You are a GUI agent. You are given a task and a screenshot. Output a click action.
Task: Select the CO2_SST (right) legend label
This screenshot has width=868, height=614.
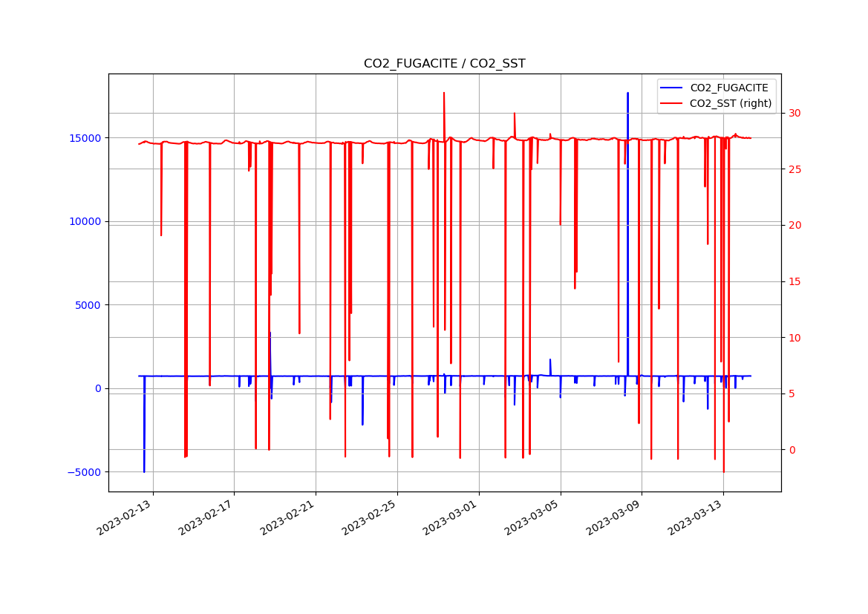[x=731, y=104]
